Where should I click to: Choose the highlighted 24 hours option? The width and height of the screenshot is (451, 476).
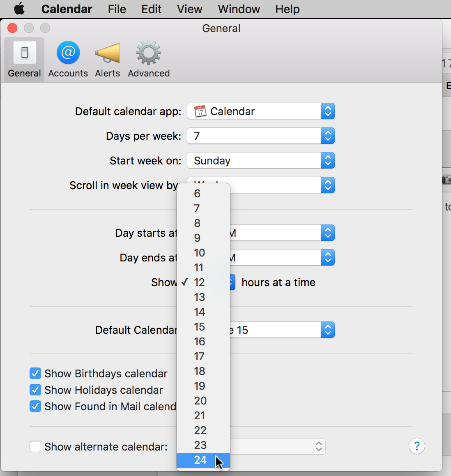203,460
